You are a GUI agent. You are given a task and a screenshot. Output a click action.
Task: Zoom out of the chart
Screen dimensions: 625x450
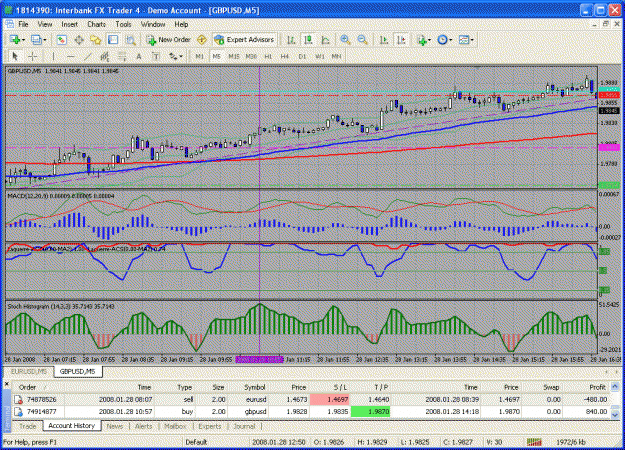click(362, 40)
